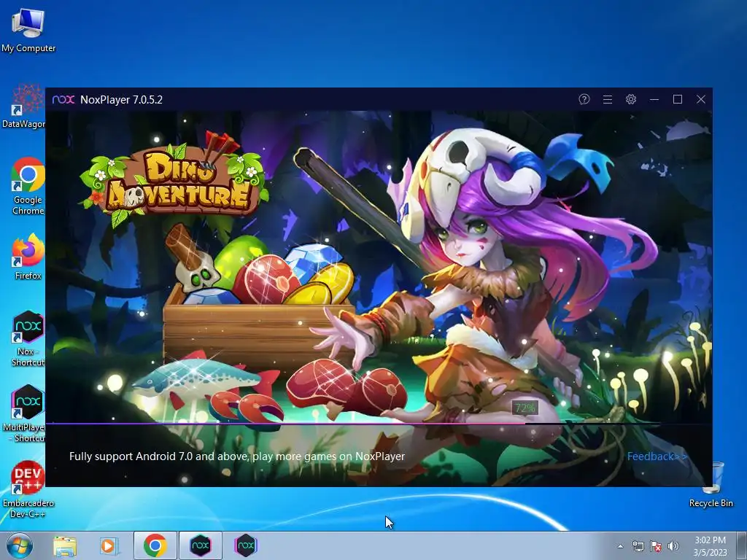Viewport: 747px width, 560px height.
Task: Click the first Nox taskbar button
Action: point(200,545)
